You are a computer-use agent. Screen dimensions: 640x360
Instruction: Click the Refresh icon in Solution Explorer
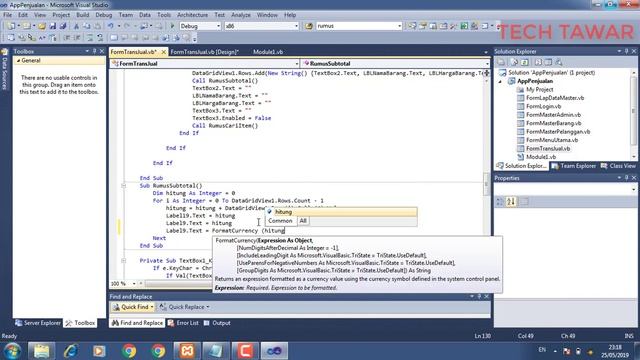click(x=524, y=62)
